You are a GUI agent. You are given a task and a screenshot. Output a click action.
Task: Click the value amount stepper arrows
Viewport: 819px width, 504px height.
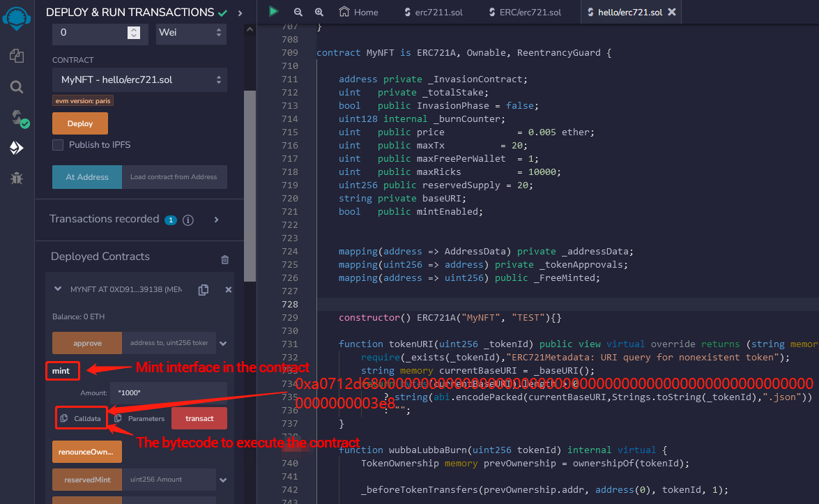(134, 32)
